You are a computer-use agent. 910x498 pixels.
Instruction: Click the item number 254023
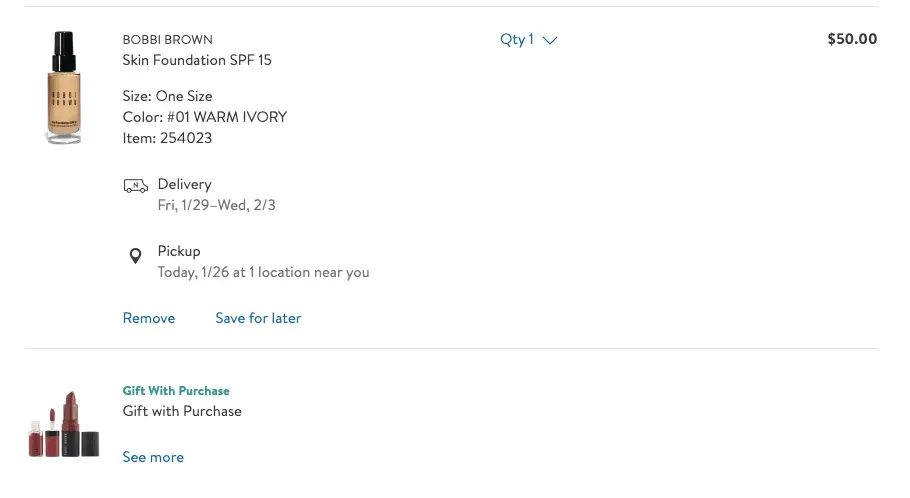186,138
